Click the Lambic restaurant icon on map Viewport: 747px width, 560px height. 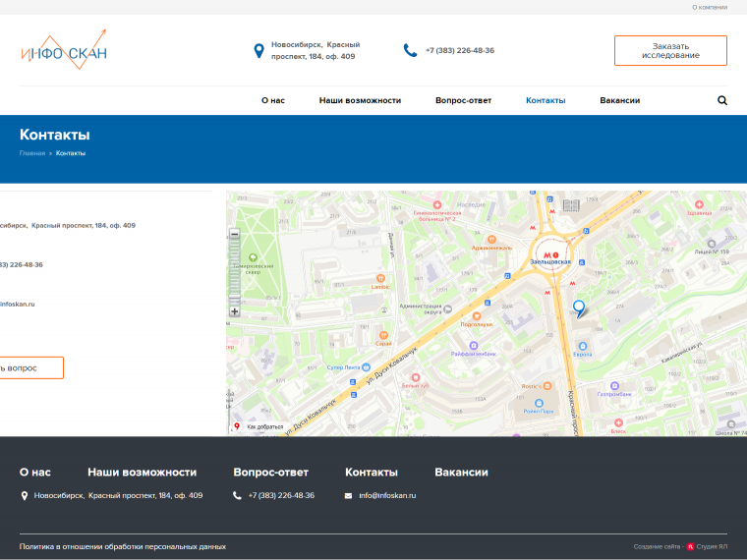380,278
